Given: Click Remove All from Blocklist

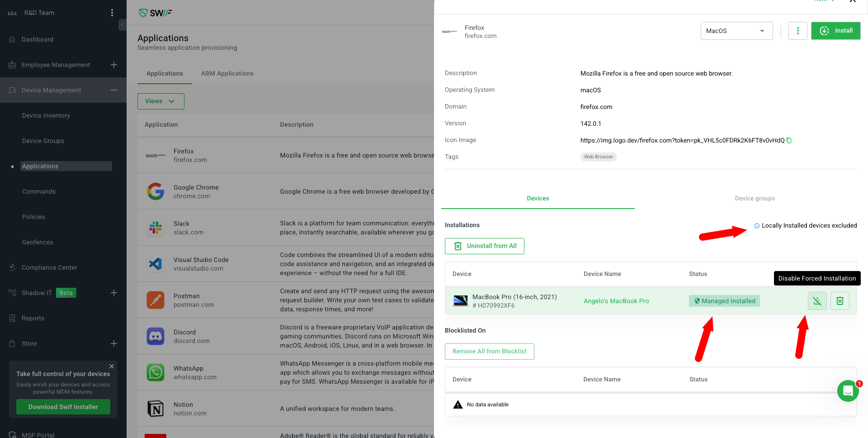Looking at the screenshot, I should pyautogui.click(x=489, y=352).
